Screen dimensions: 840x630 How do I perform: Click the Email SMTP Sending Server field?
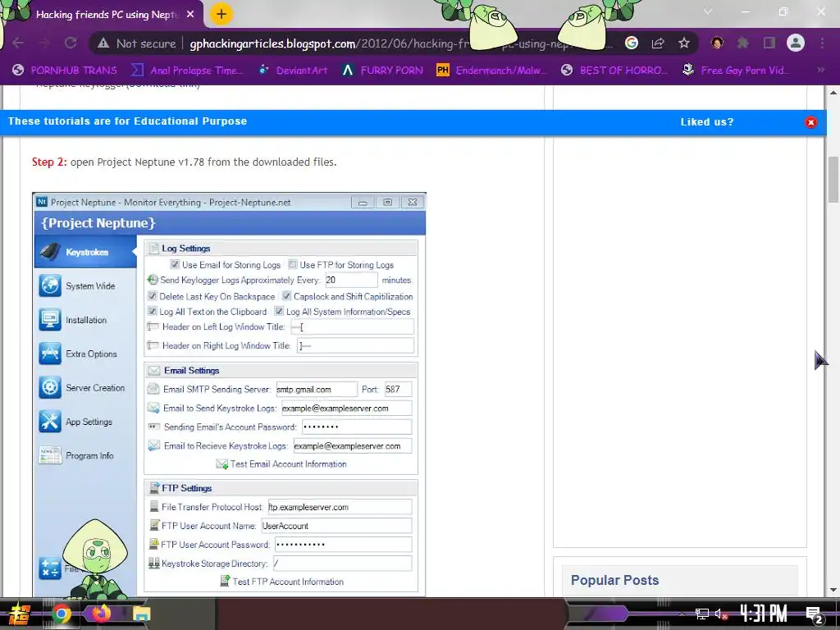click(317, 390)
